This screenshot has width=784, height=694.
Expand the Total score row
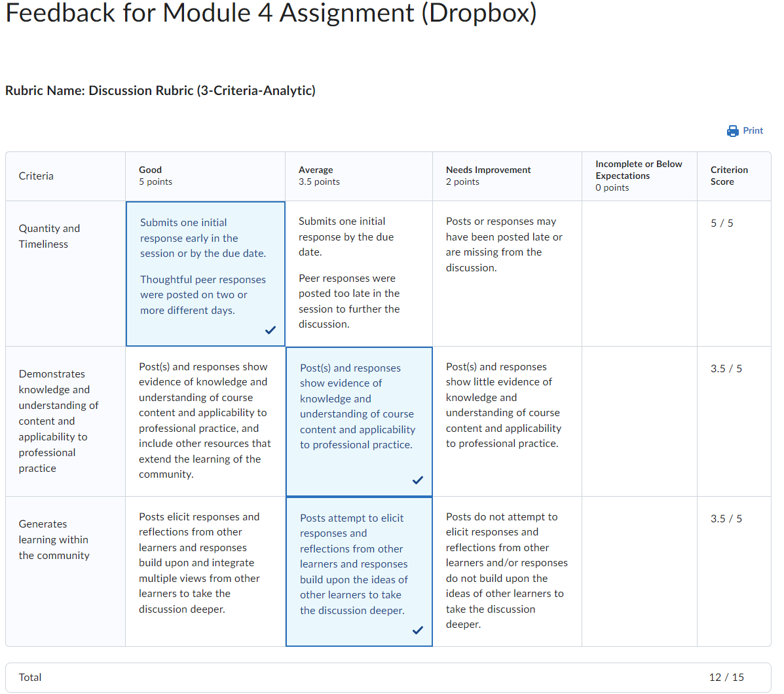click(30, 677)
